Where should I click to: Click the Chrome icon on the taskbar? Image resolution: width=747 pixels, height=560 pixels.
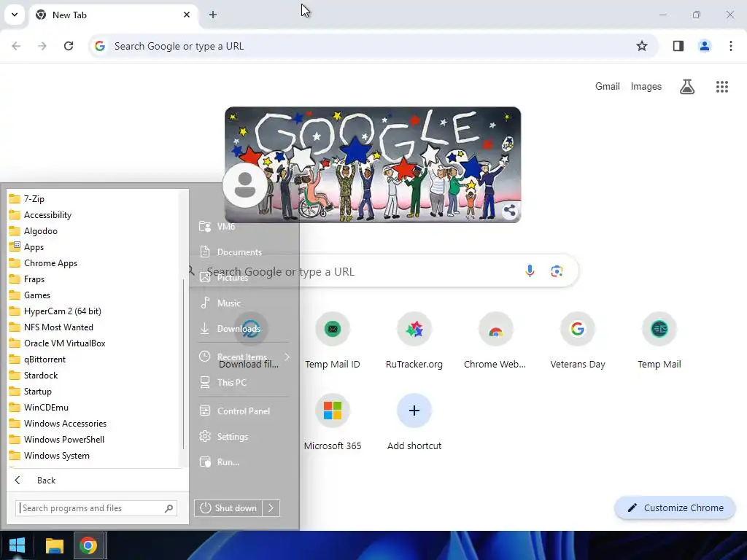88,545
